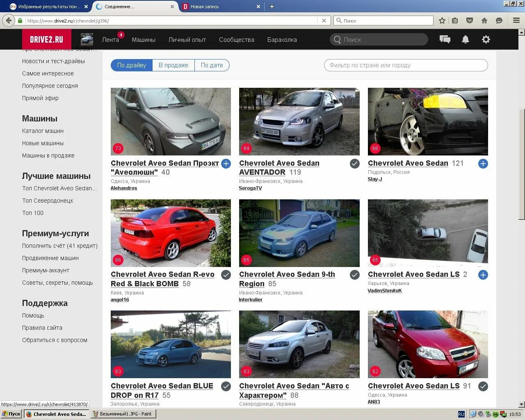Select the По дате sort tab

212,65
